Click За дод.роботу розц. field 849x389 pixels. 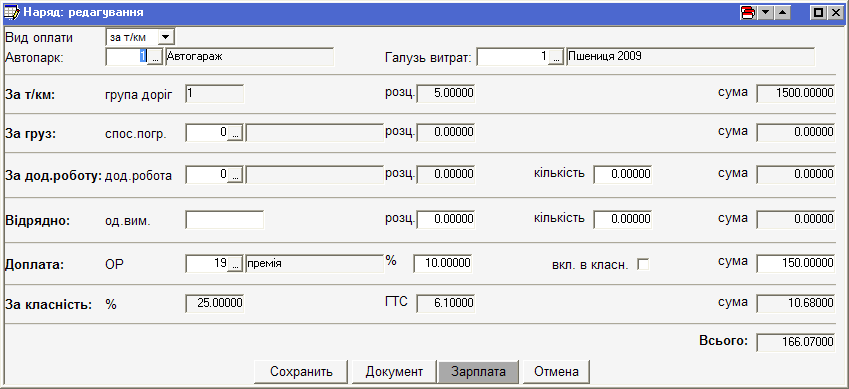click(x=446, y=175)
